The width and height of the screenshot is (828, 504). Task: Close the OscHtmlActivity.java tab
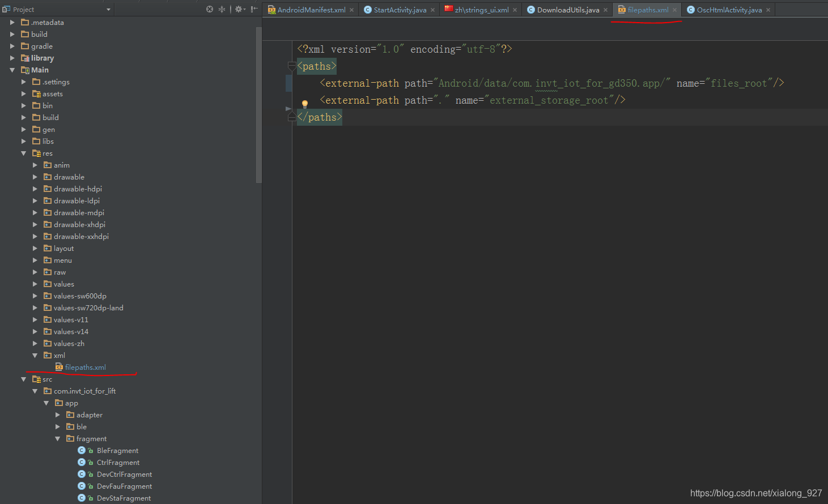pyautogui.click(x=768, y=9)
